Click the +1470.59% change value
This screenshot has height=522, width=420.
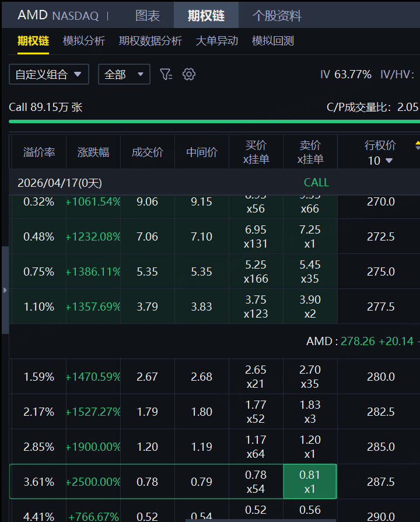click(93, 377)
